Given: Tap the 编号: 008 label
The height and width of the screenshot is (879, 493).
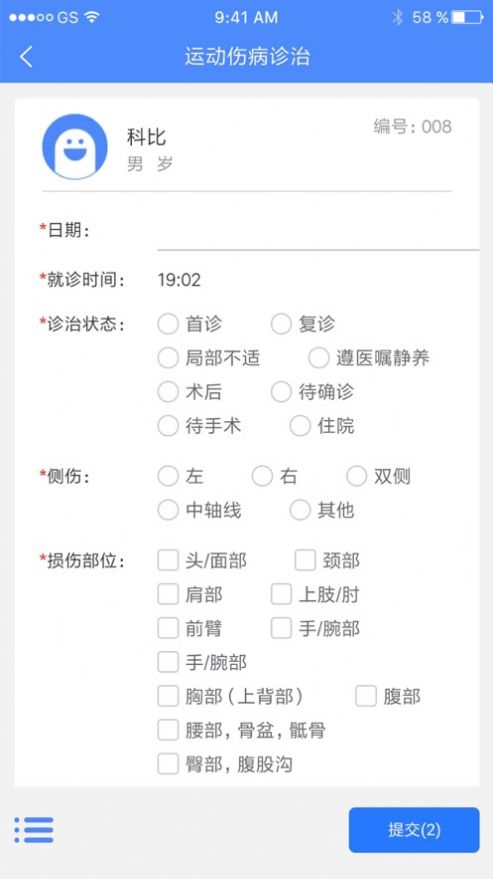Looking at the screenshot, I should (412, 127).
